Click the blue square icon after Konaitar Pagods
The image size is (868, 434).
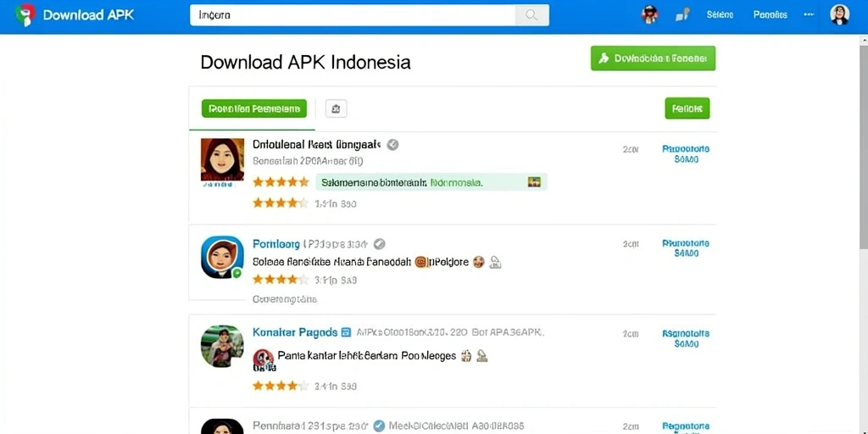tap(346, 332)
